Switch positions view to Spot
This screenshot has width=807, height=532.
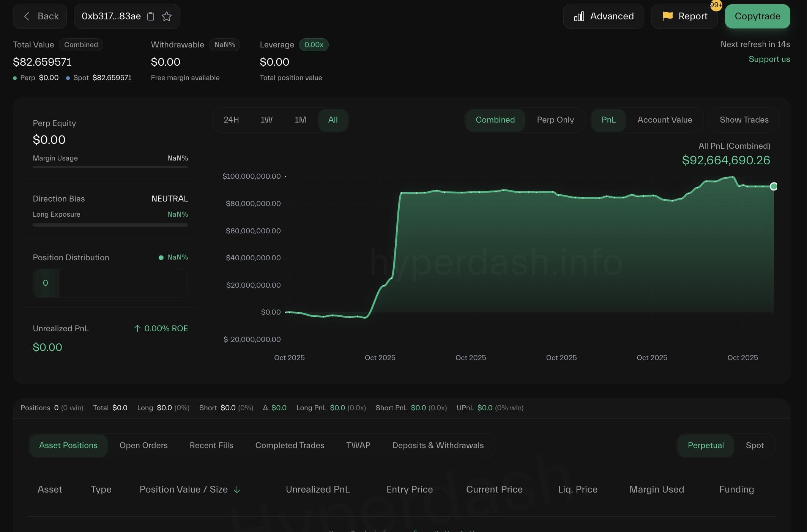pos(754,445)
